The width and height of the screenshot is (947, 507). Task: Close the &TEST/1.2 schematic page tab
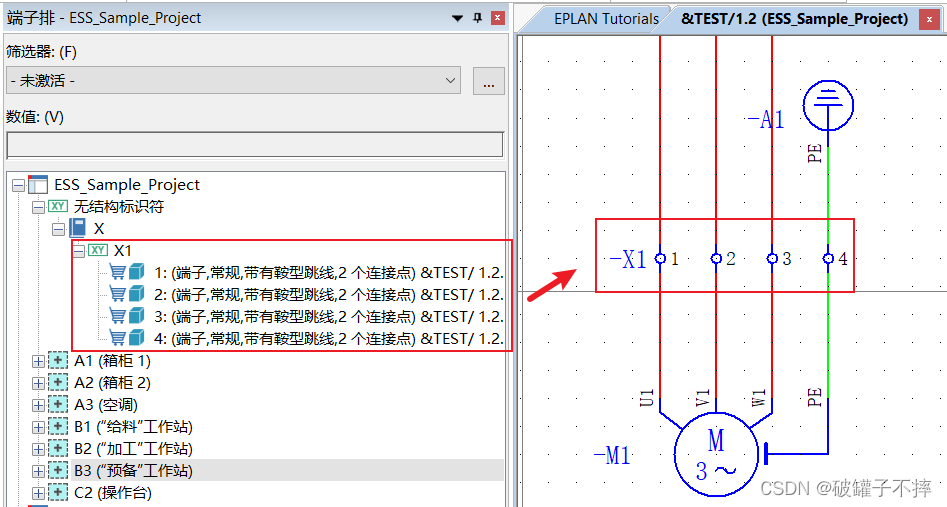click(x=929, y=19)
